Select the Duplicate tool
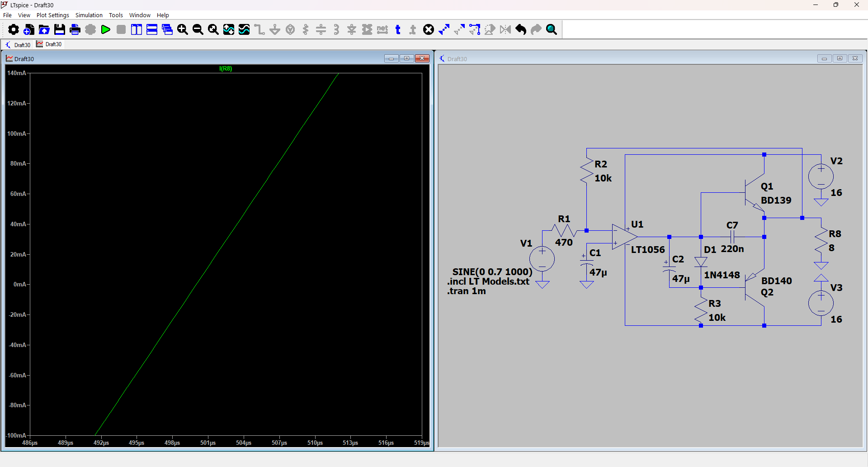 pos(444,30)
